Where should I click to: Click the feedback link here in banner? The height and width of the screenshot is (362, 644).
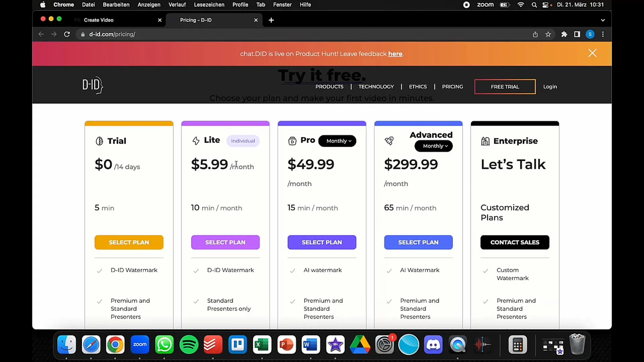[x=395, y=54]
